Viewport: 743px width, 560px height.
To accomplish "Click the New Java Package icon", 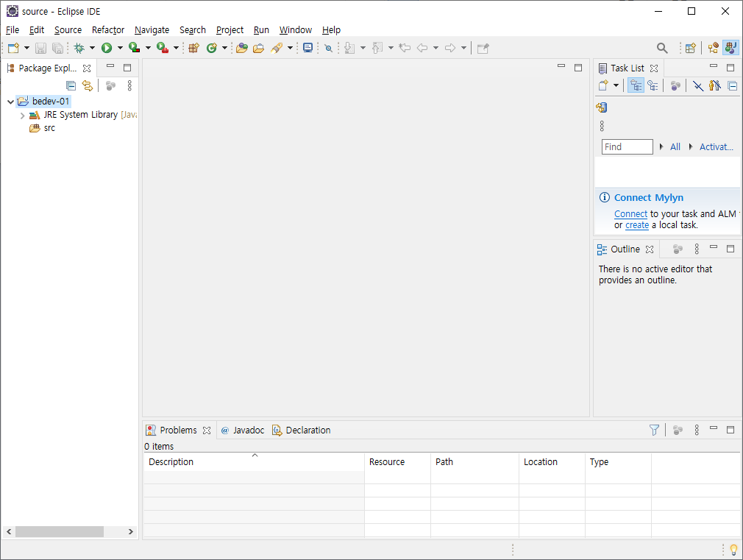I will coord(193,48).
